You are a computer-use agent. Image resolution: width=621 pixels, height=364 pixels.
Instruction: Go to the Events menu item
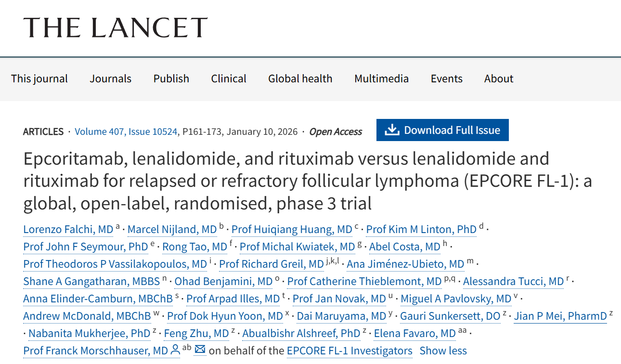(x=446, y=78)
